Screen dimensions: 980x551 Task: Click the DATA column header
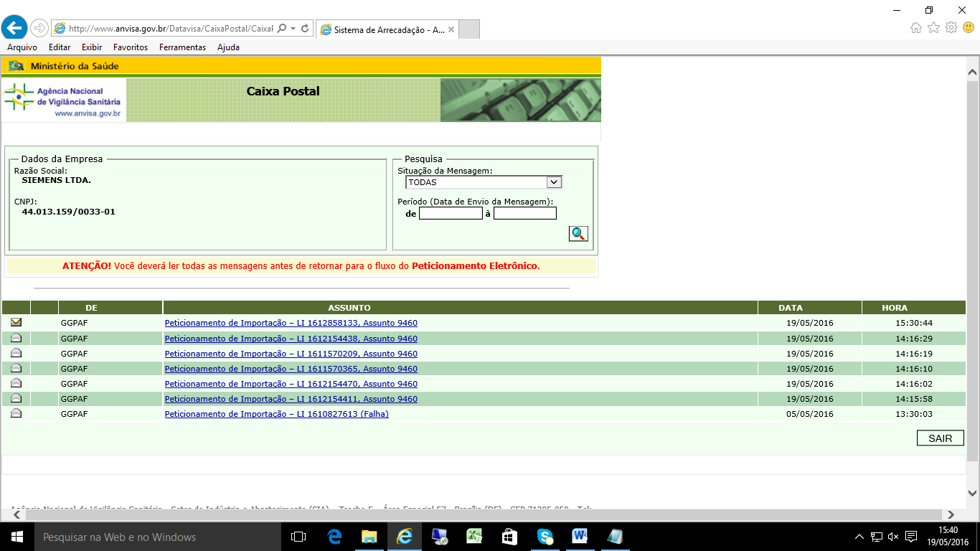pos(810,308)
